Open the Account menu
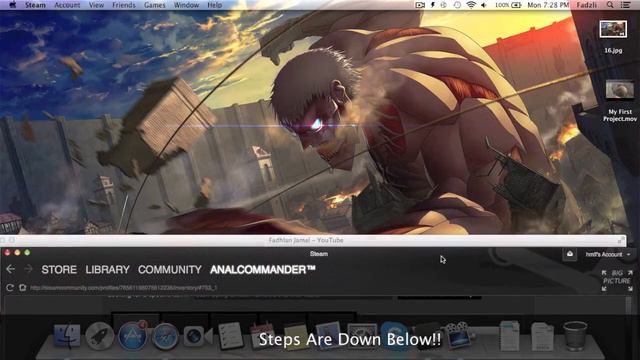This screenshot has width=640, height=360. (67, 5)
